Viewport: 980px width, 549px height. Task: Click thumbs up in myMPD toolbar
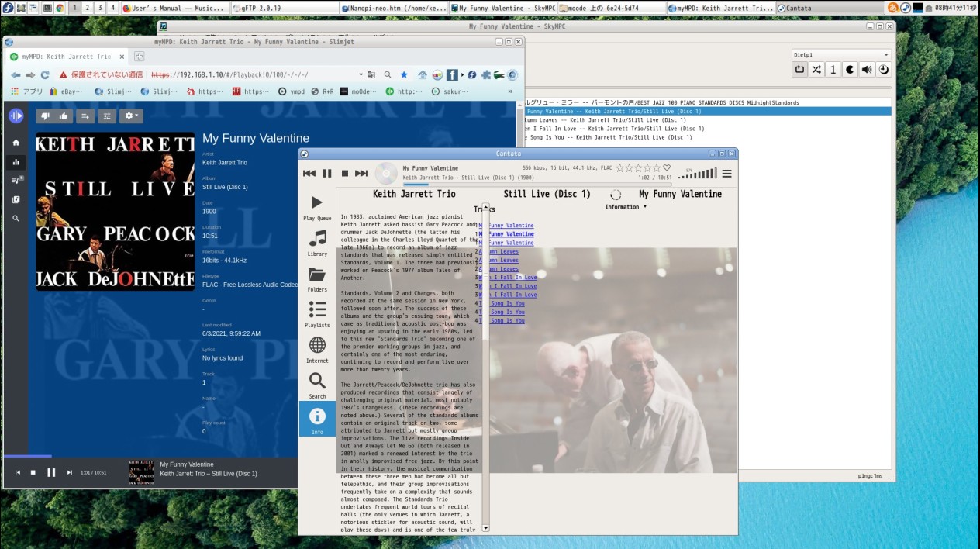64,116
